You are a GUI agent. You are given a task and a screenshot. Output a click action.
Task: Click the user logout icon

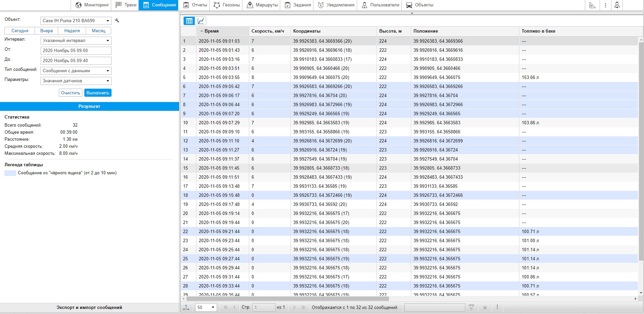pyautogui.click(x=617, y=5)
